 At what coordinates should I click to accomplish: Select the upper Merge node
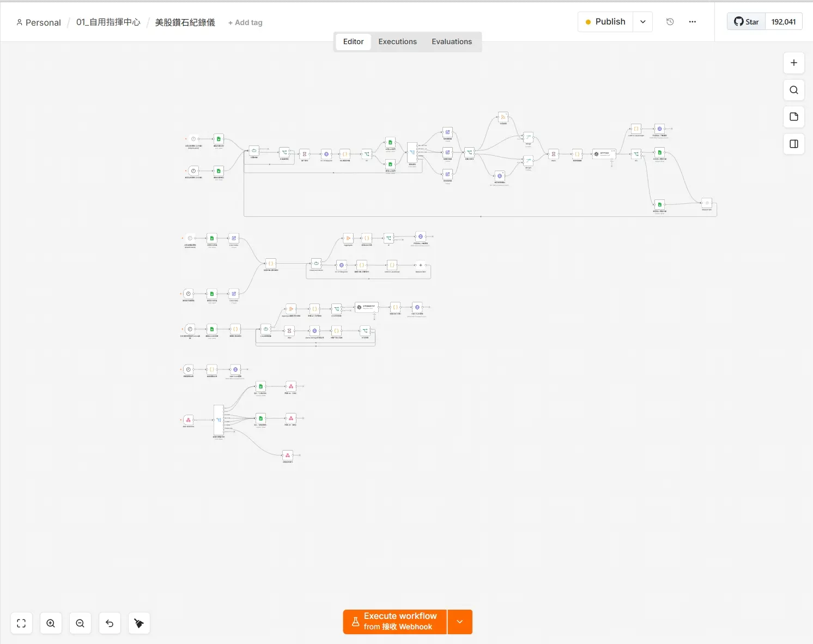529,137
